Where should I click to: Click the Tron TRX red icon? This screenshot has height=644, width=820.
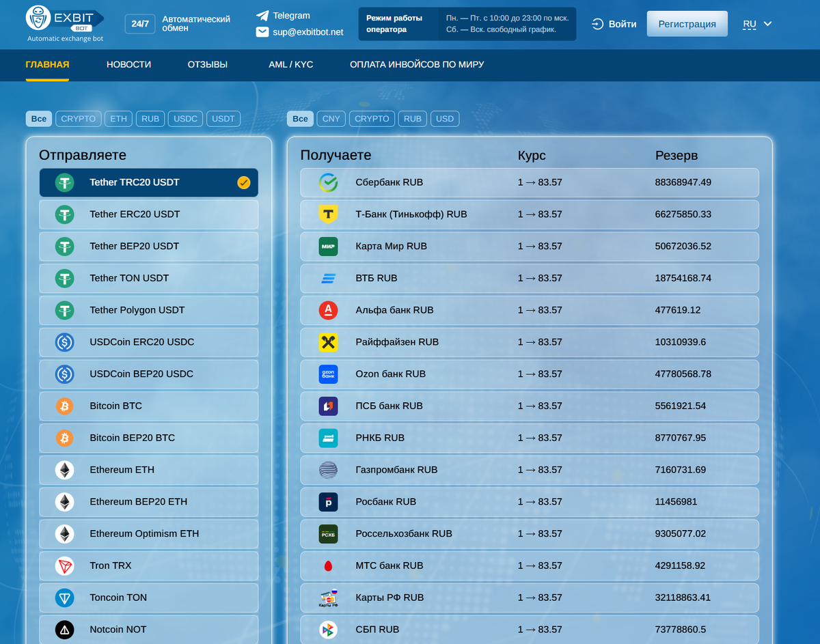click(x=65, y=565)
